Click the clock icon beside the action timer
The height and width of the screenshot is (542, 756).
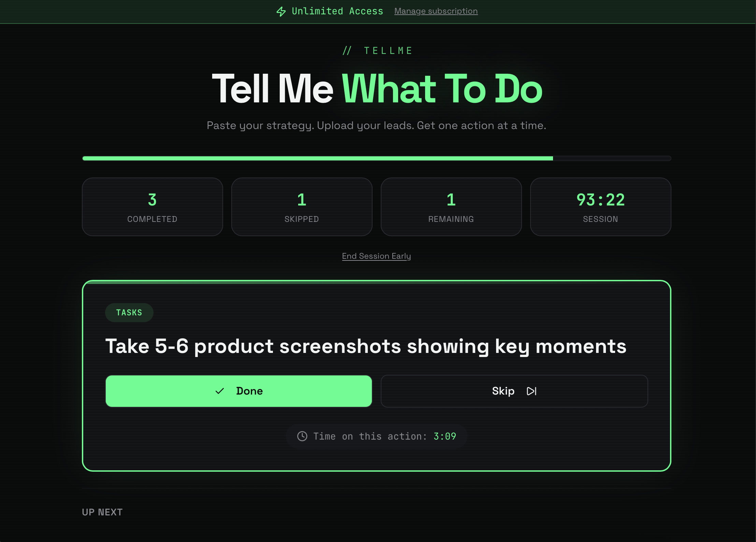(303, 436)
